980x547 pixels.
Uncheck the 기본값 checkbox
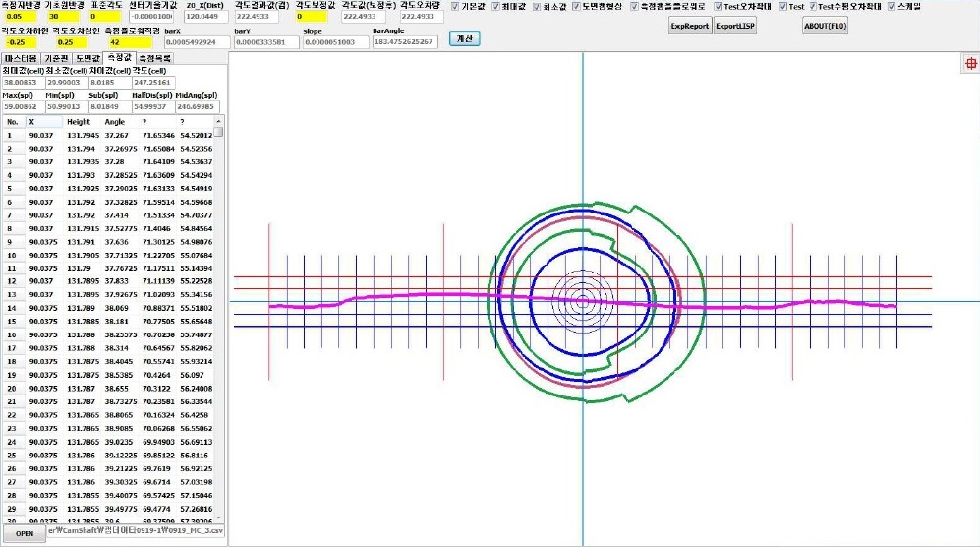[454, 7]
